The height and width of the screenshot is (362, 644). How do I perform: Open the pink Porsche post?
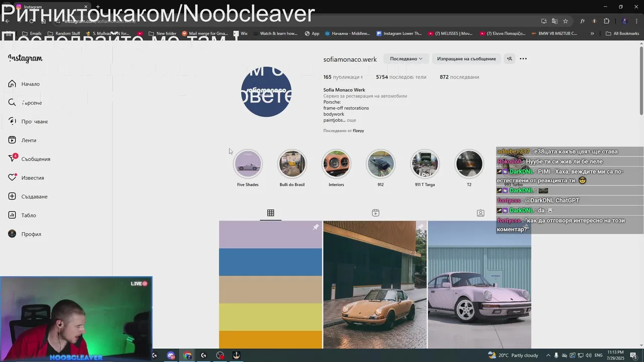click(479, 285)
